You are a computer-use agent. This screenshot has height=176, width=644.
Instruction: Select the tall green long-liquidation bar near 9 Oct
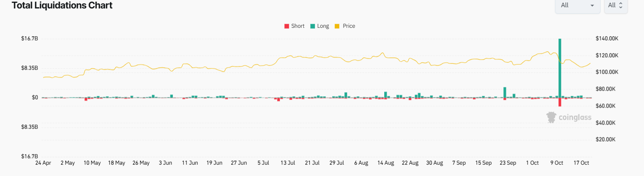[x=560, y=68]
